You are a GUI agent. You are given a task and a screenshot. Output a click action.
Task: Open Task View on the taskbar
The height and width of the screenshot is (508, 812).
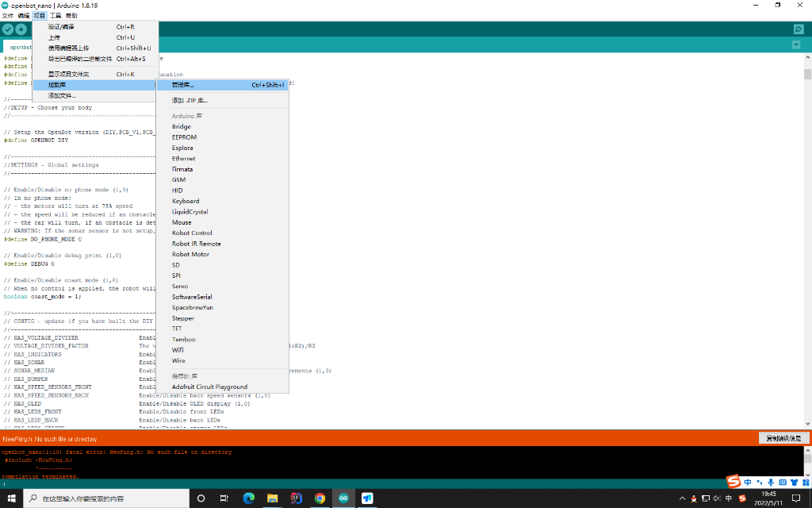(224, 498)
